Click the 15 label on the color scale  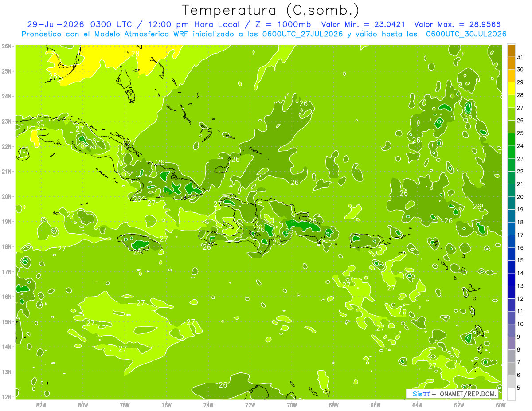point(520,260)
